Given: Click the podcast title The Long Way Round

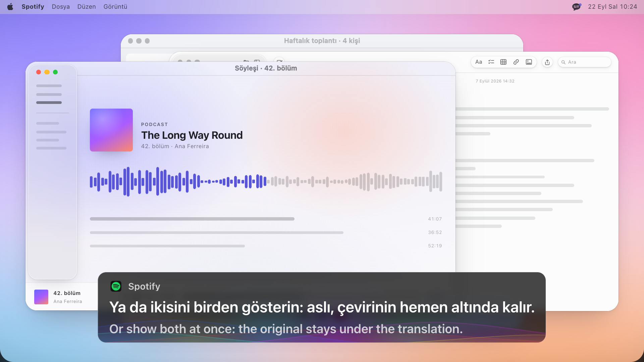Looking at the screenshot, I should coord(192,135).
